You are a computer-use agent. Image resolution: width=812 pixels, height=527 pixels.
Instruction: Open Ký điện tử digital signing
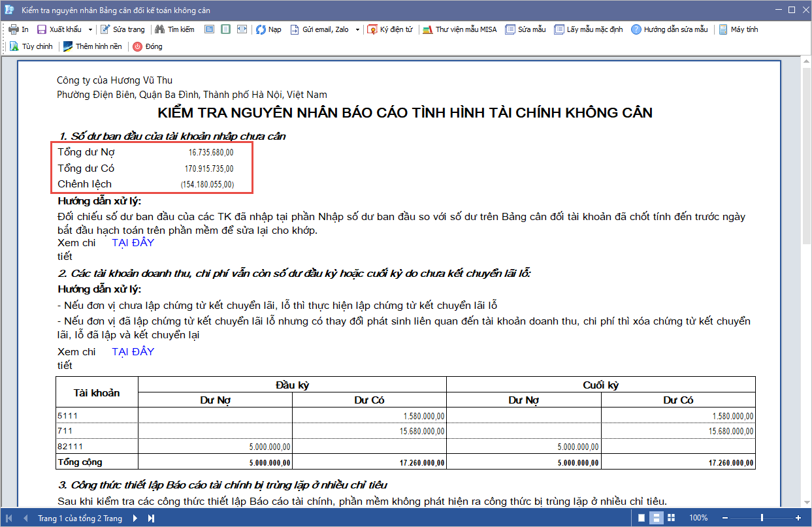coord(372,29)
